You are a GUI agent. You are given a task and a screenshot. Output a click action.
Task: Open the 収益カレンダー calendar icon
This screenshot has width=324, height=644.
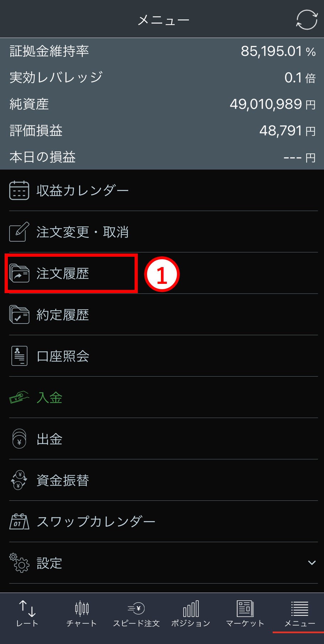coord(19,190)
